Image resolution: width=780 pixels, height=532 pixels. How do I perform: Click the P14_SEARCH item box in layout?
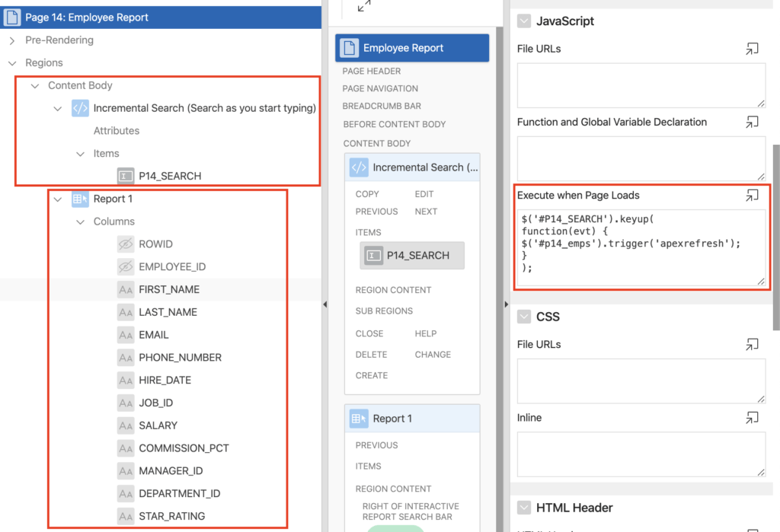tap(412, 256)
